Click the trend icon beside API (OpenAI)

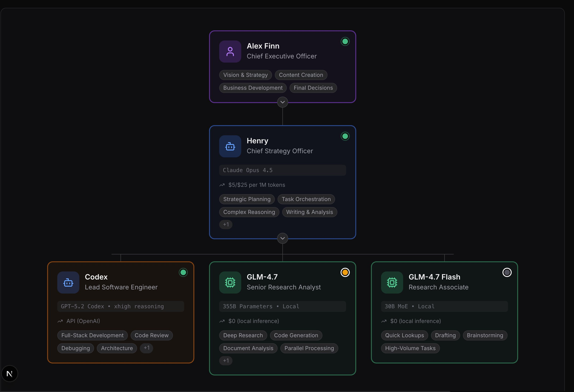[x=60, y=321]
